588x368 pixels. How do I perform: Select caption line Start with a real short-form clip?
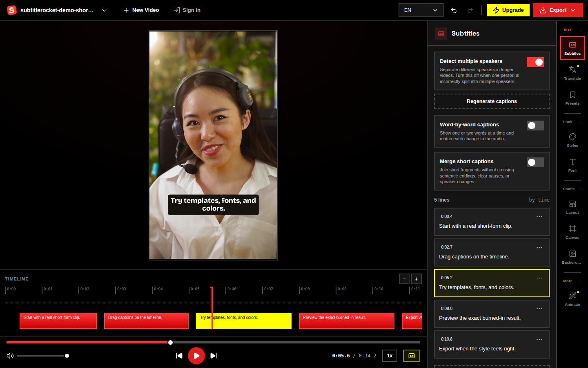tap(492, 222)
